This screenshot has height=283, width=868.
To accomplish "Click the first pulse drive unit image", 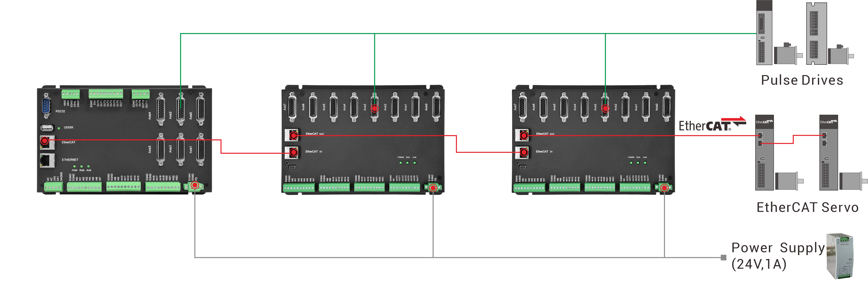I will (764, 33).
